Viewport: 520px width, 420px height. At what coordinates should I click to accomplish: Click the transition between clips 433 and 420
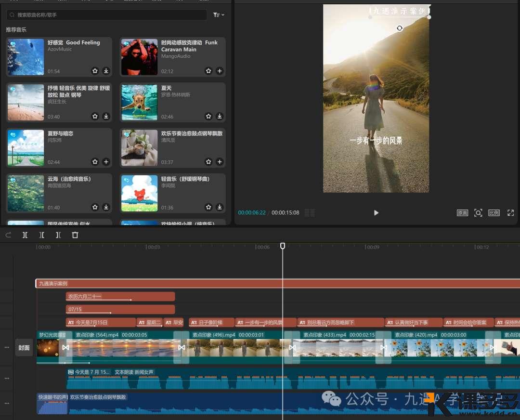[384, 347]
